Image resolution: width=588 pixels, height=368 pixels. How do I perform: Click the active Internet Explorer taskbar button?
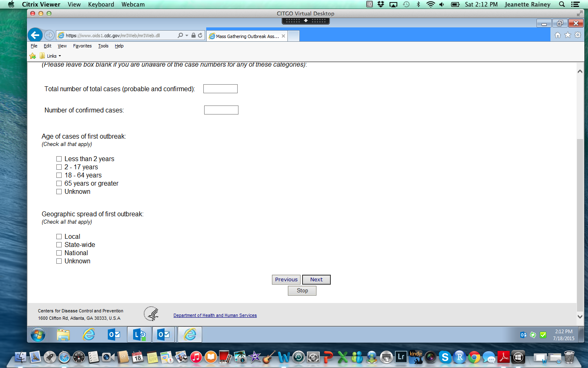point(190,335)
